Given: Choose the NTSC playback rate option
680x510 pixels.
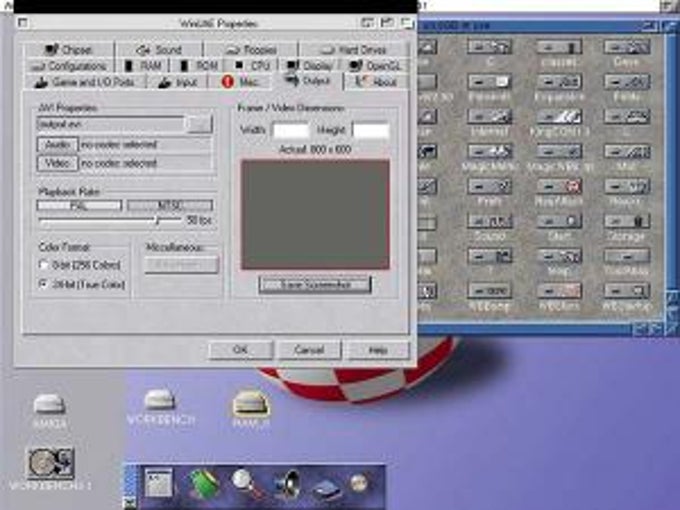Looking at the screenshot, I should point(170,205).
